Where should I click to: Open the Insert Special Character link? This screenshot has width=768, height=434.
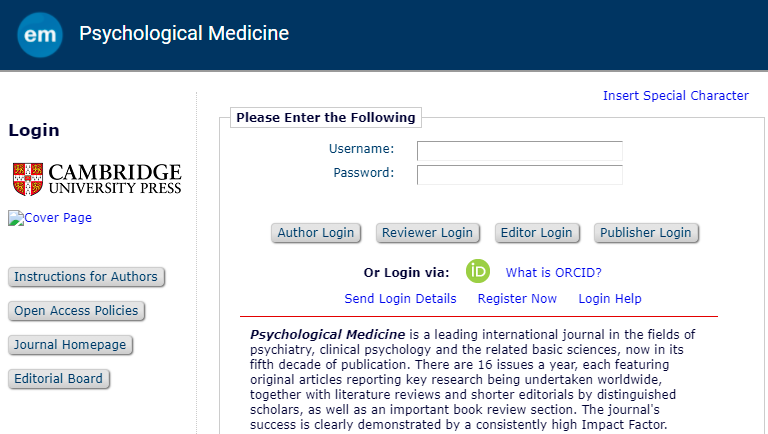pyautogui.click(x=675, y=96)
